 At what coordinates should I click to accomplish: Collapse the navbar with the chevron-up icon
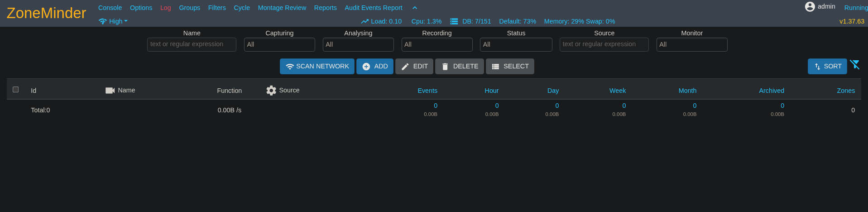[415, 8]
